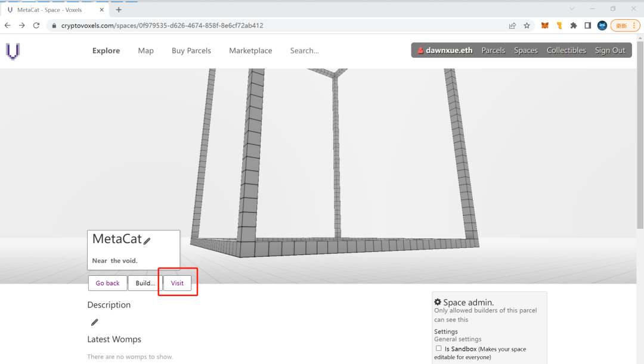The image size is (644, 364).
Task: Open the yellow extension icon next to MetaMask
Action: 559,26
